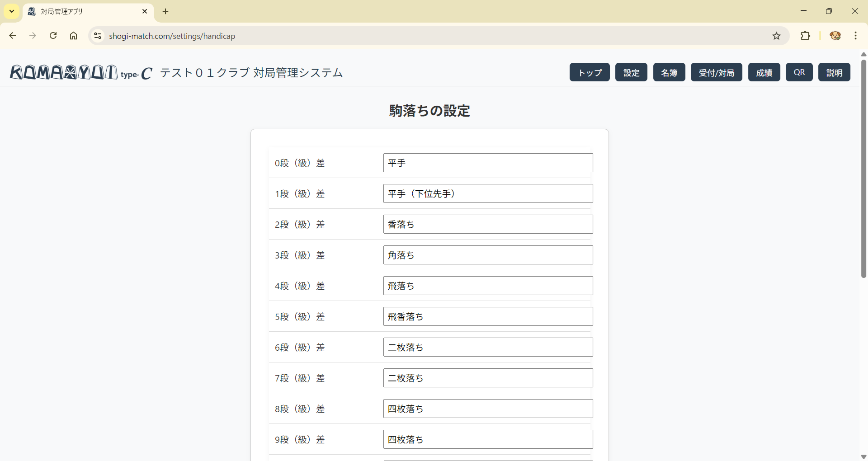Reload the page with refresh icon
868x461 pixels.
coord(53,36)
